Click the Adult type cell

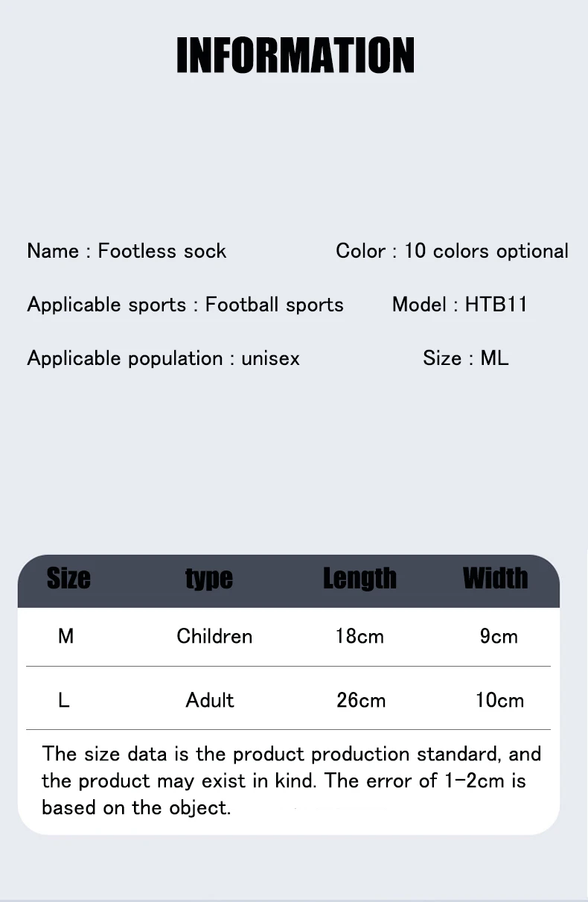[210, 700]
